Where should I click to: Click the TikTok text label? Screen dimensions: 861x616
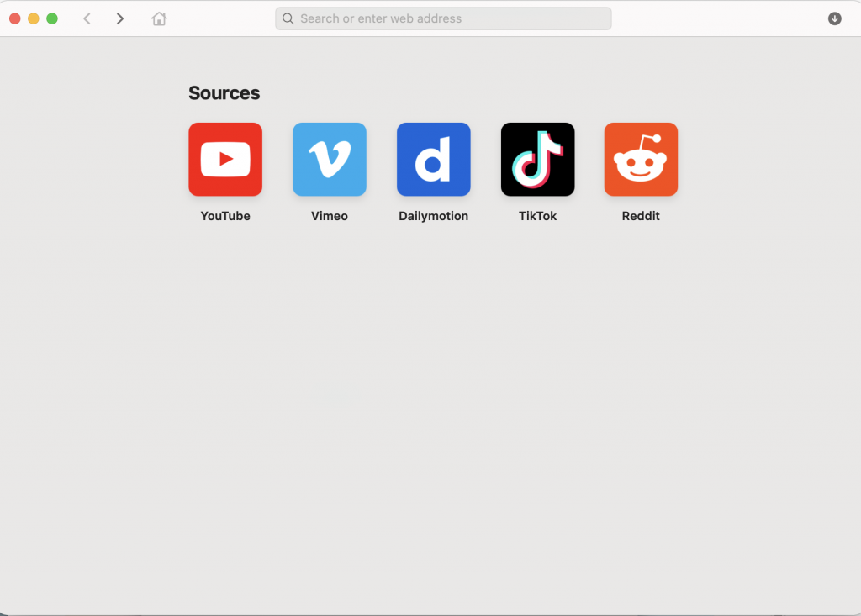pyautogui.click(x=537, y=216)
